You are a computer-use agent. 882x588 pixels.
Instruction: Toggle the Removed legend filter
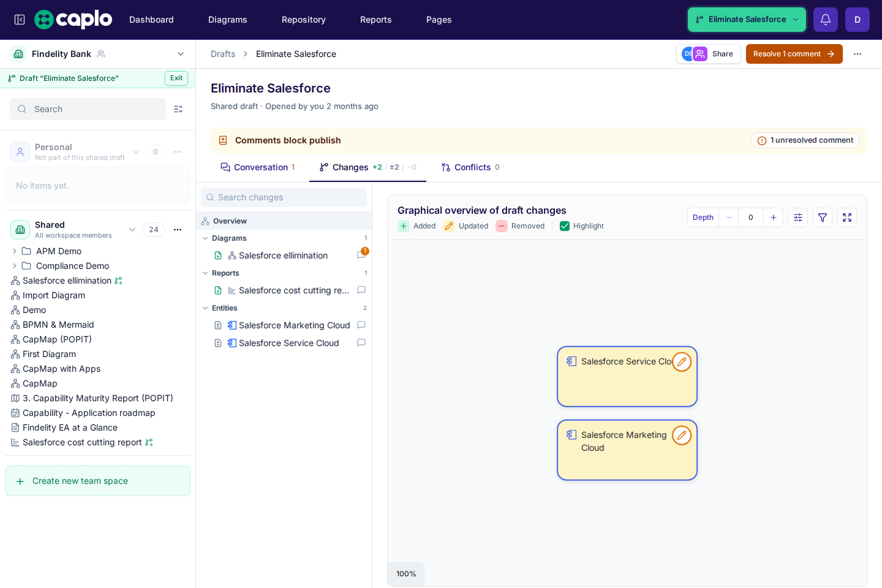pyautogui.click(x=520, y=226)
